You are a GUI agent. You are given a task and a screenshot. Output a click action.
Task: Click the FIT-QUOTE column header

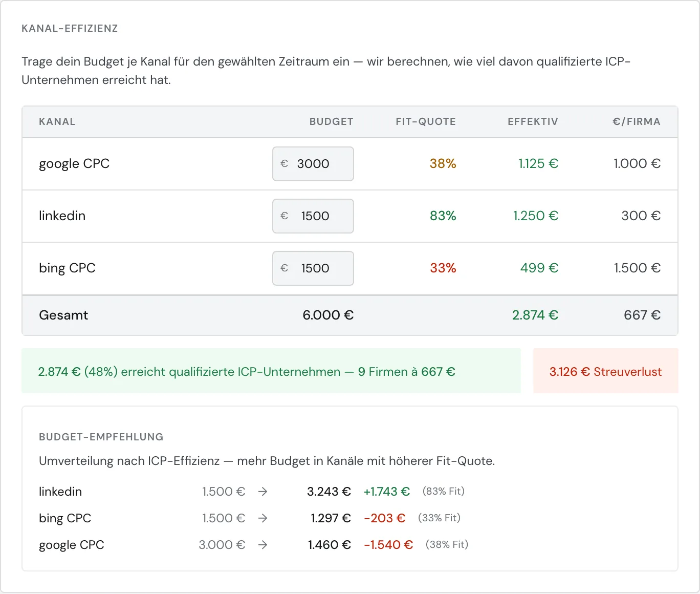click(x=426, y=122)
